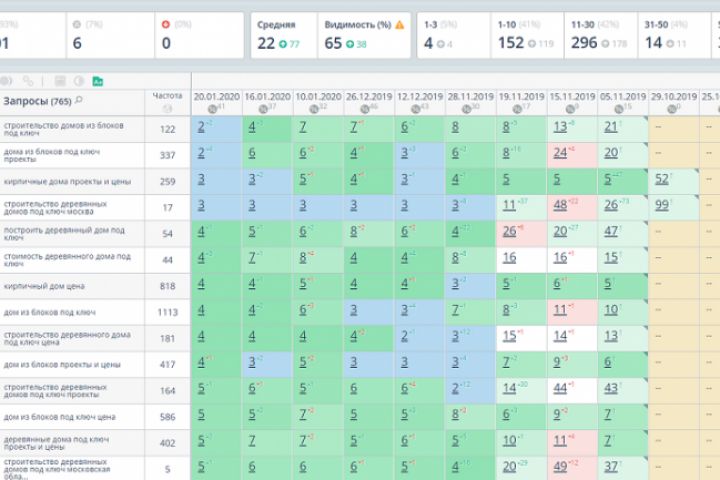Select the 16.01.2020 date column header
720x480 pixels.
(267, 97)
